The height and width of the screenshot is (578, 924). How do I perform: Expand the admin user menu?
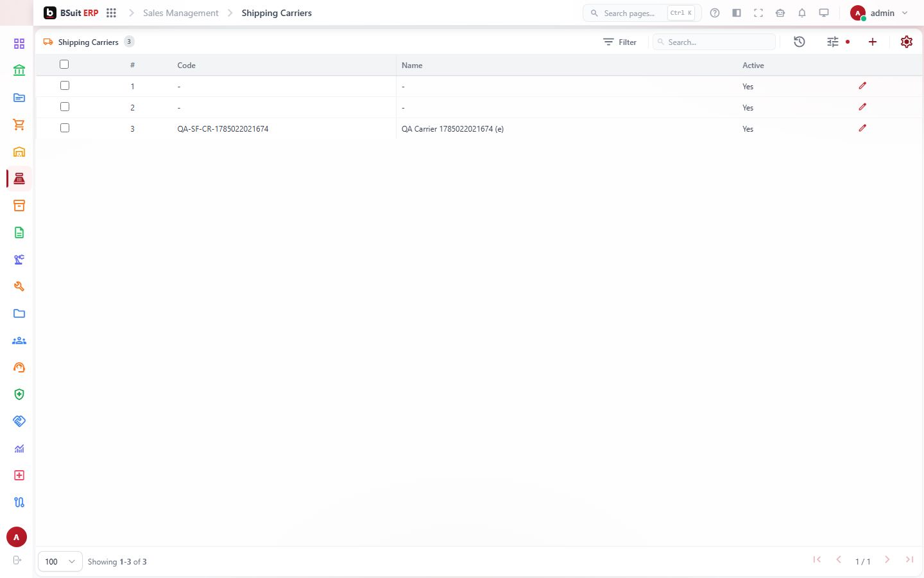(878, 13)
